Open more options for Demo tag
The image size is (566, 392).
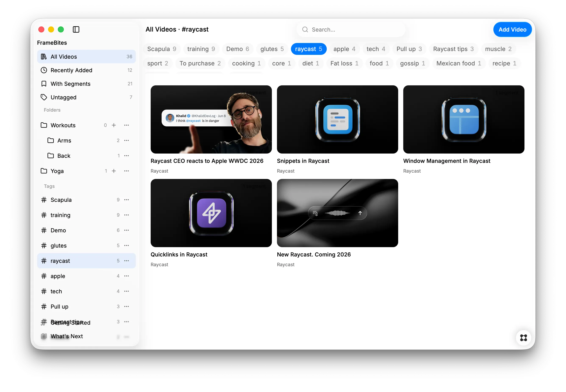pyautogui.click(x=127, y=230)
